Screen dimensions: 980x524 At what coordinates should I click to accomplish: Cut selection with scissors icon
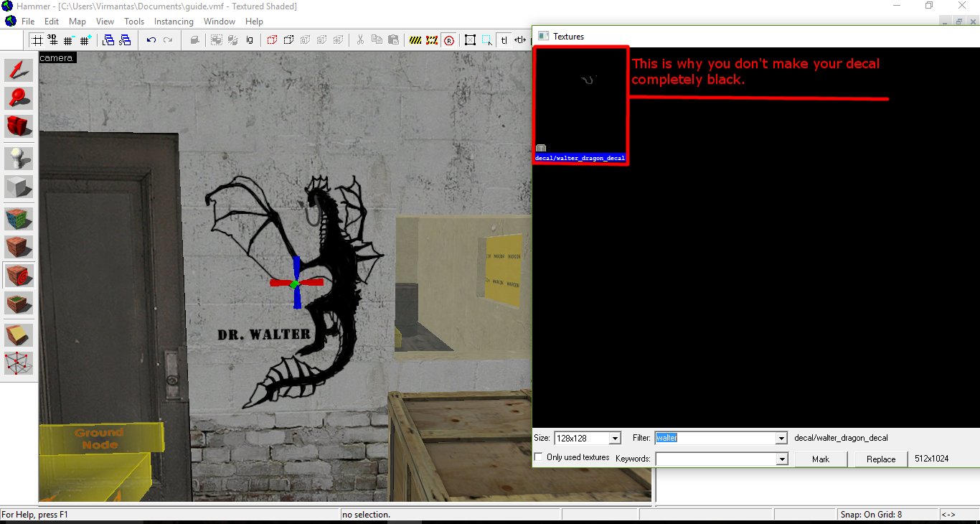(360, 40)
